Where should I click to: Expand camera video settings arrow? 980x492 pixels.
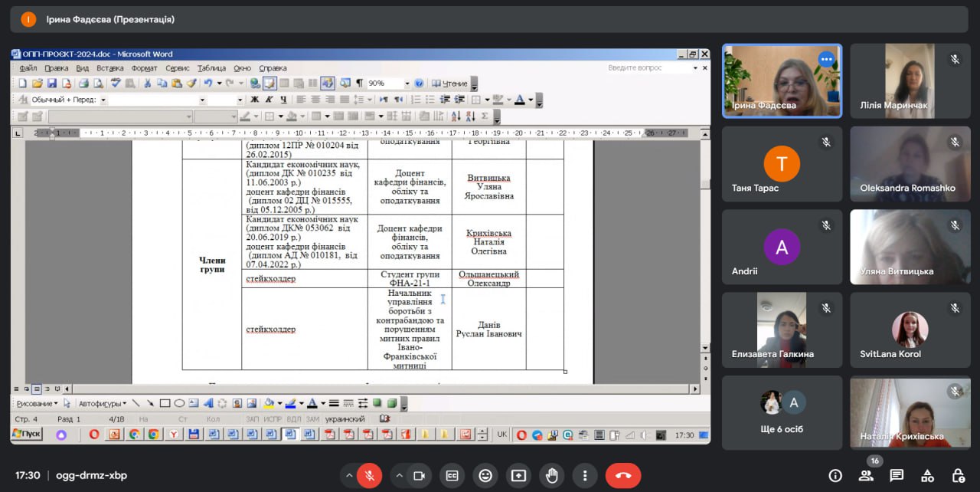coord(399,476)
